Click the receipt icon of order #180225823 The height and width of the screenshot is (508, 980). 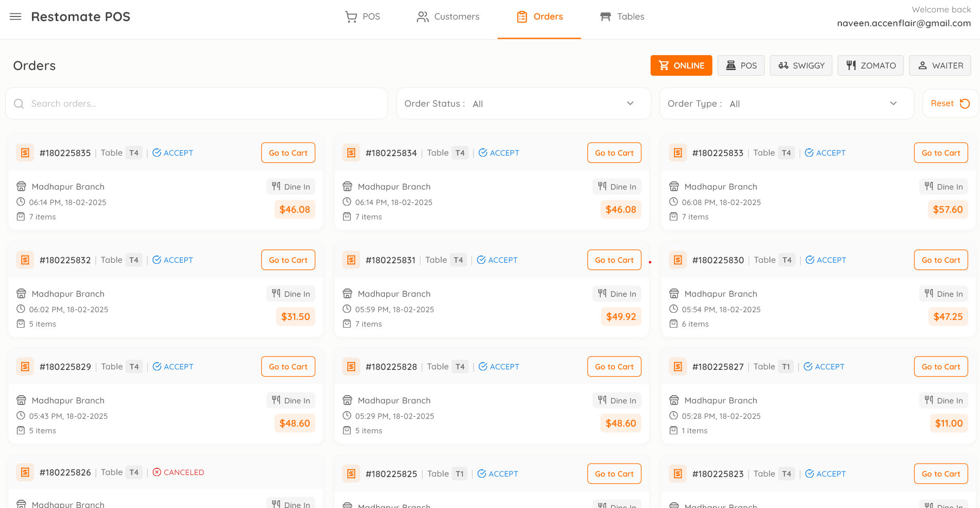point(678,473)
